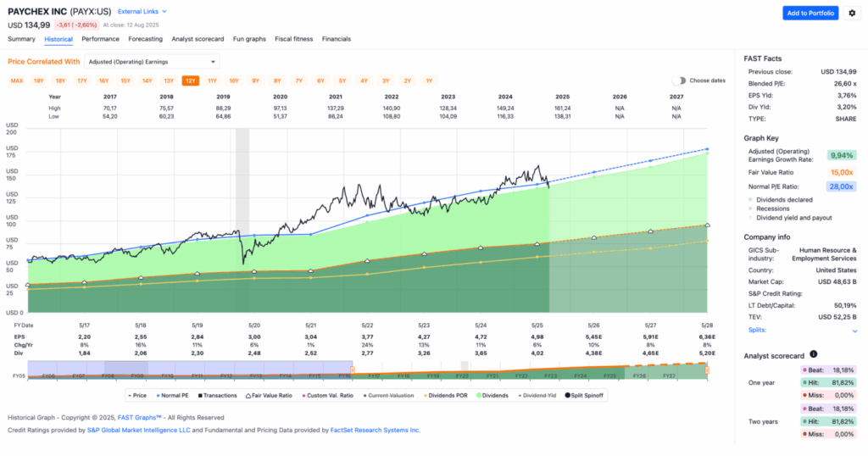
Task: Select the 3Y time range
Action: 386,81
